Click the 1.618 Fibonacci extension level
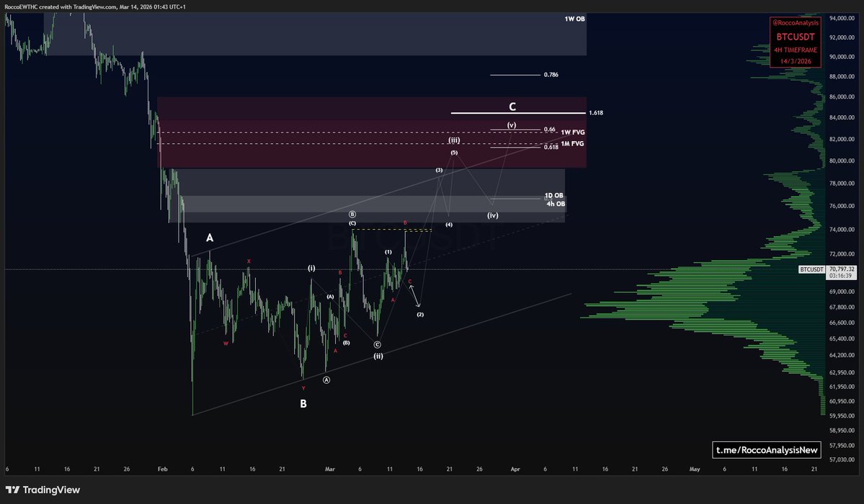Viewport: 864px width, 504px height. 596,112
